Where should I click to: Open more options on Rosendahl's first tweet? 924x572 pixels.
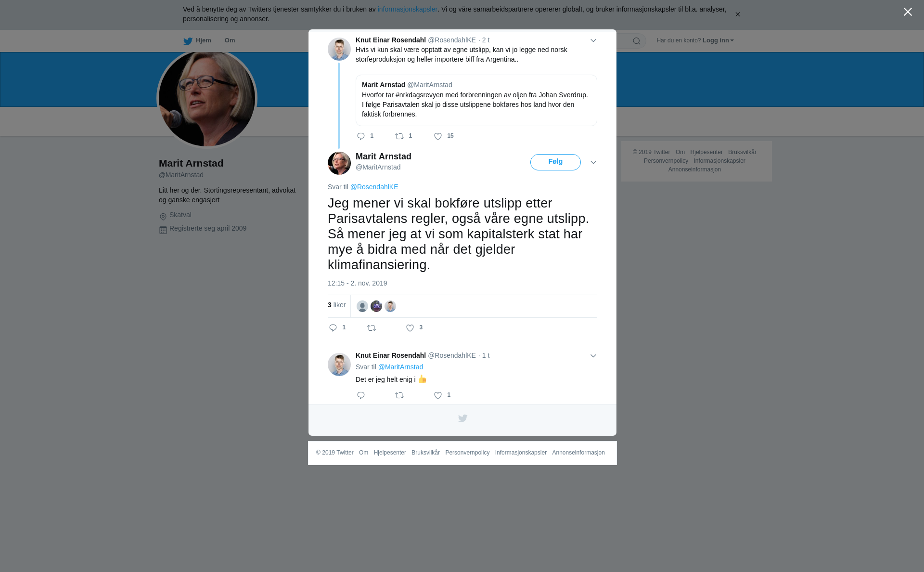click(x=593, y=41)
